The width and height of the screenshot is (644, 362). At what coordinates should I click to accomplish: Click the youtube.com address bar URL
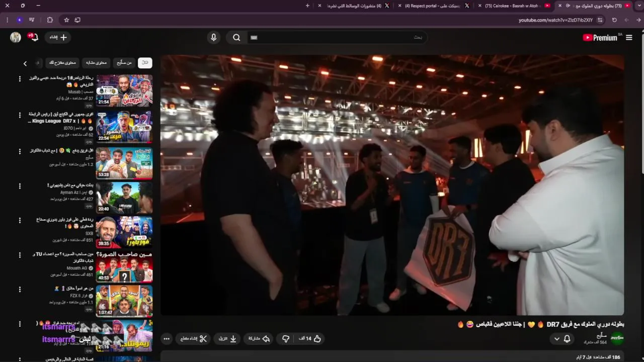[x=556, y=20]
